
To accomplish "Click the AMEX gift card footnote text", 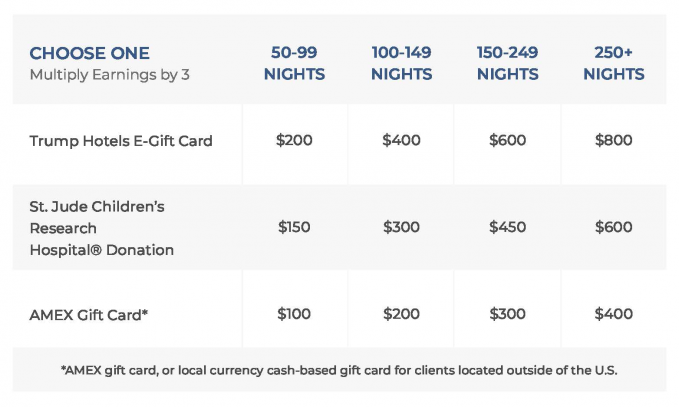I will click(x=339, y=370).
